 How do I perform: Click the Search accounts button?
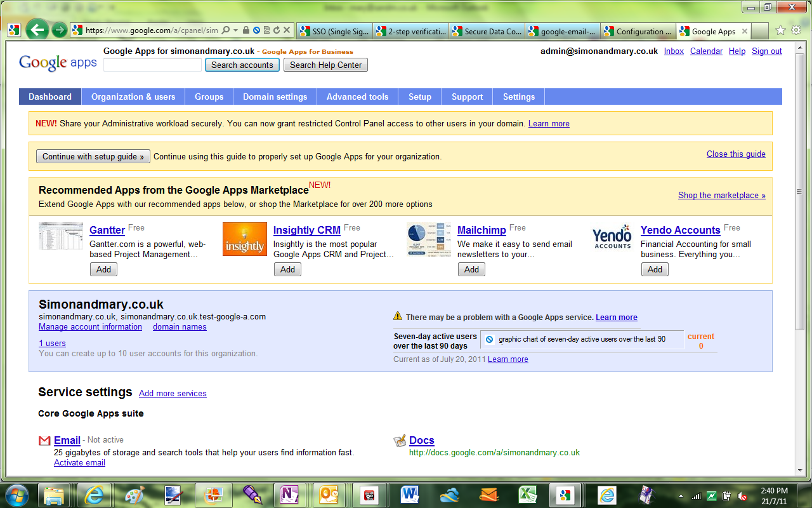pyautogui.click(x=242, y=65)
